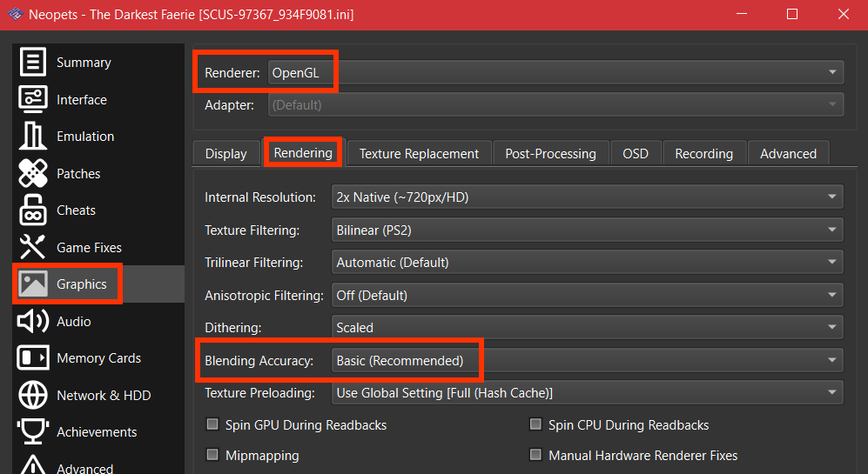Toggle the Mipmapping checkbox
The image size is (868, 474).
[212, 455]
